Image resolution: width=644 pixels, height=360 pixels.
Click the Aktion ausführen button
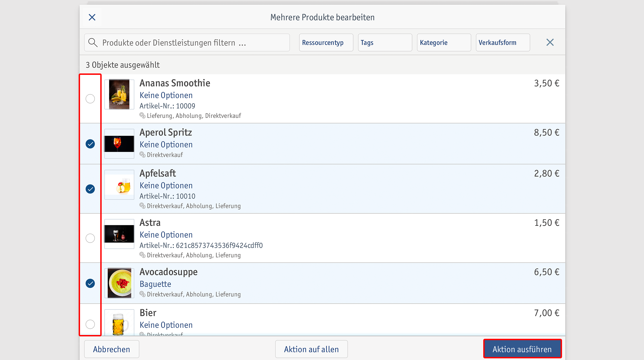[x=522, y=349]
